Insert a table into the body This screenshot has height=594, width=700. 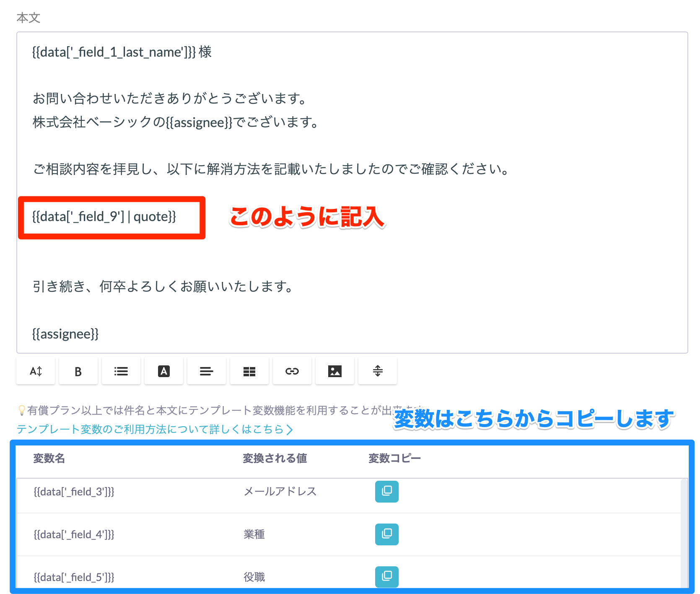point(249,371)
